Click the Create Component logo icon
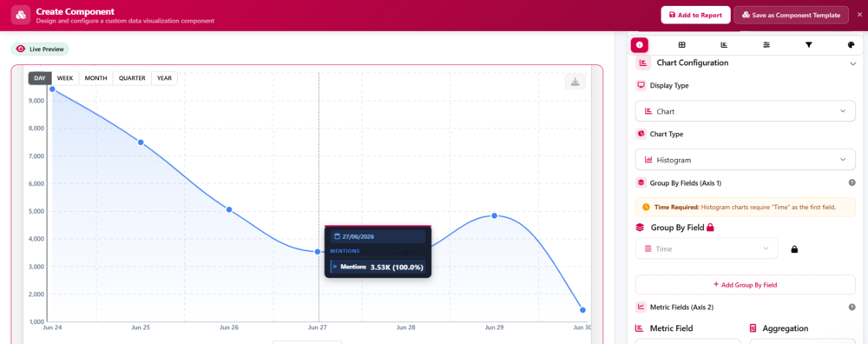 [x=21, y=15]
